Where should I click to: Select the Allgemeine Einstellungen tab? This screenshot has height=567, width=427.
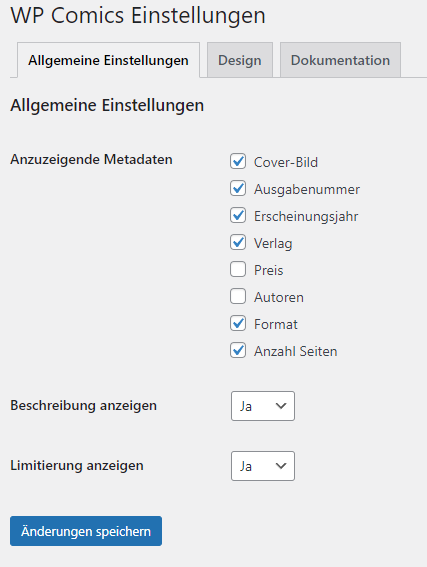[x=108, y=60]
